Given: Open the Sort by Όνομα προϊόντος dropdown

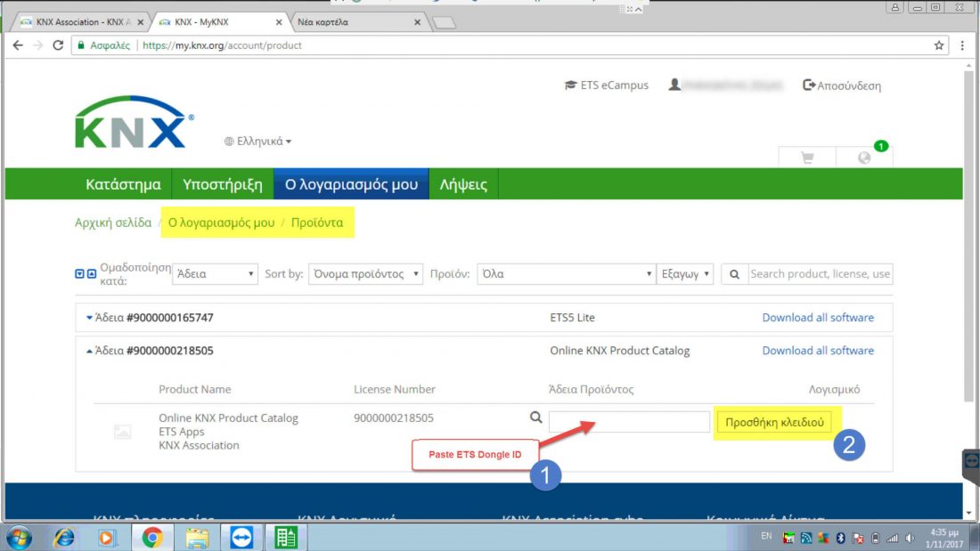Looking at the screenshot, I should [x=365, y=274].
